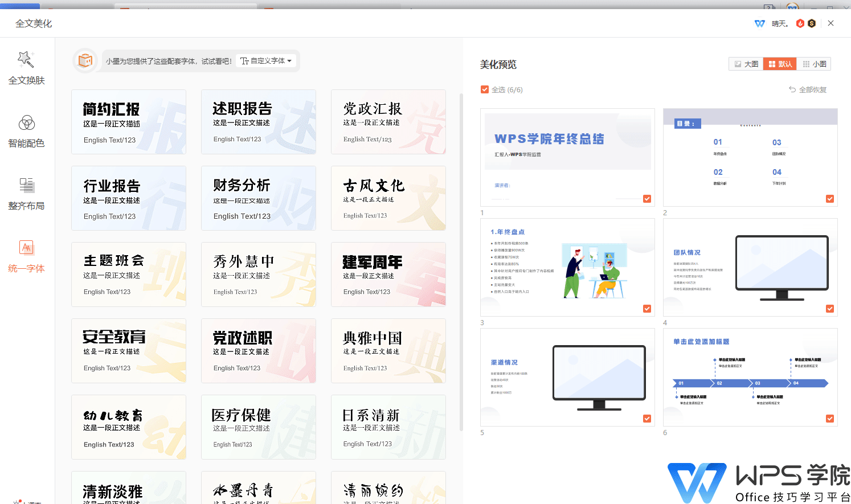Choose the 行业报告 font style card
Viewport: 851px width, 504px height.
[129, 198]
